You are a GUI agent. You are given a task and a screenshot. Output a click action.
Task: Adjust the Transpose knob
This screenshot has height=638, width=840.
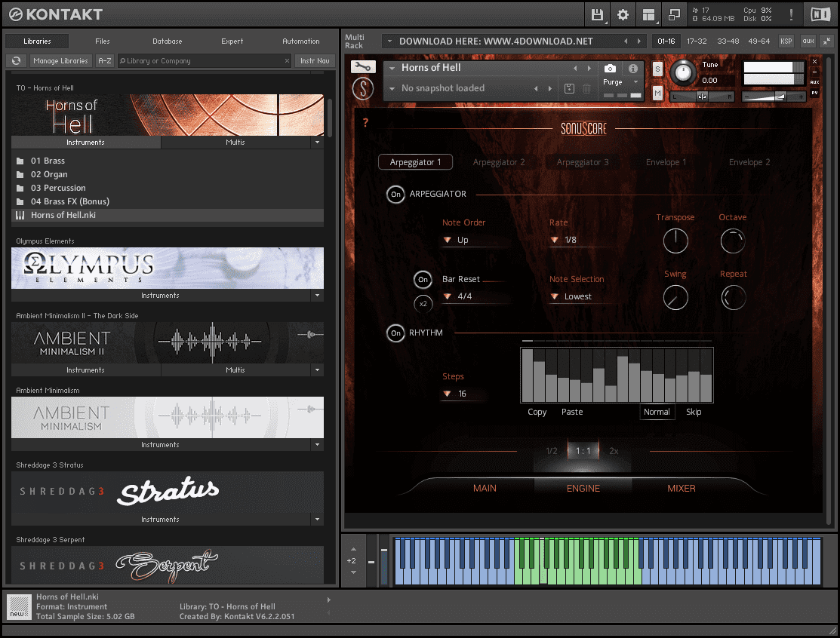point(675,241)
